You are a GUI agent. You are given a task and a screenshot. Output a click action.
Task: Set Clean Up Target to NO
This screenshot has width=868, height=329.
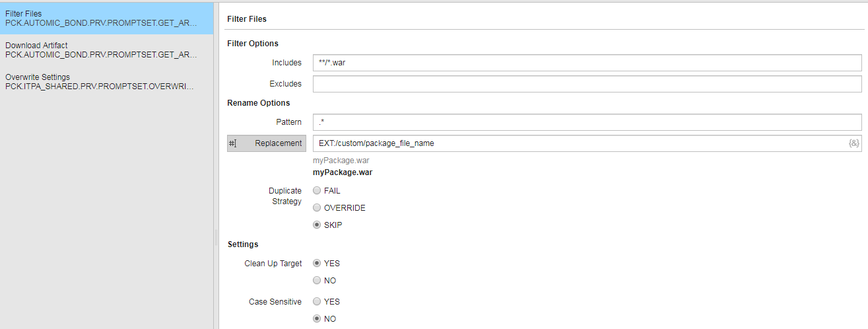pos(317,280)
